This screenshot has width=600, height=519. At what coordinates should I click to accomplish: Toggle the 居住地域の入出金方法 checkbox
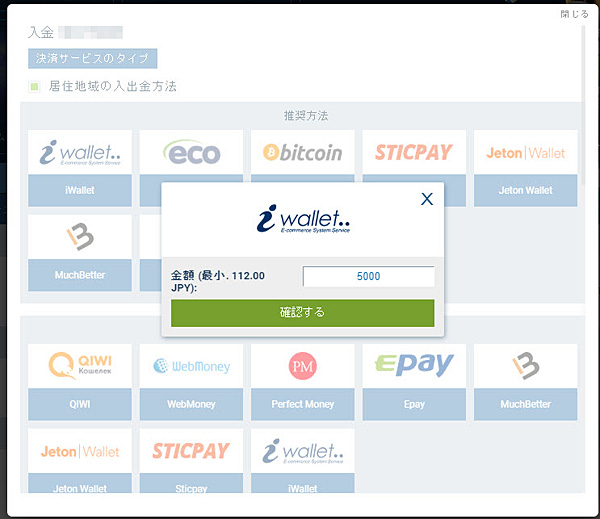34,87
